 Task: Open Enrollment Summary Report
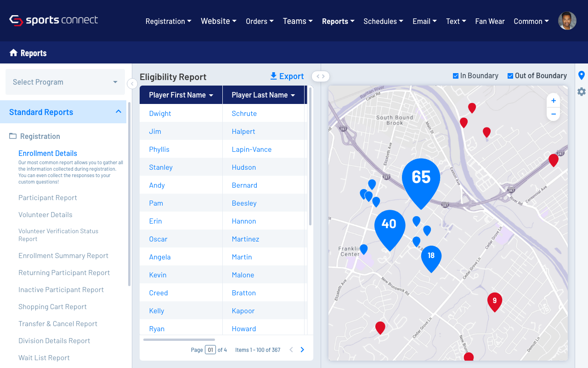63,255
